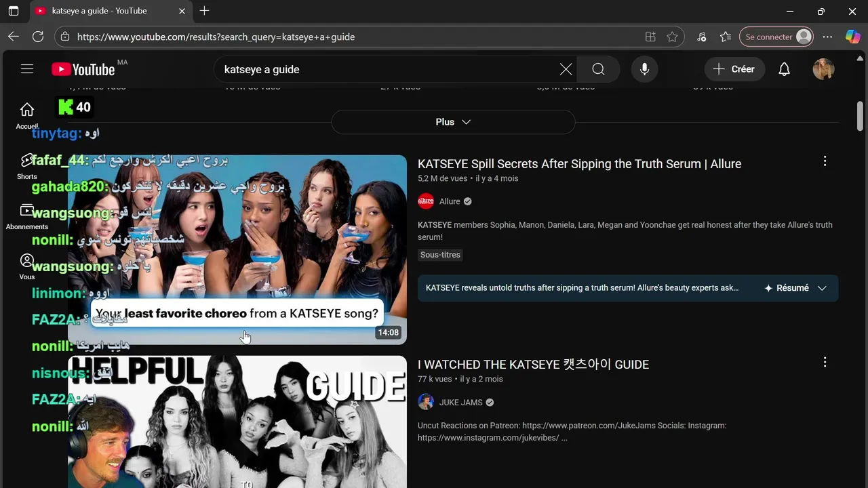Expand the Plus show-more button

point(453,122)
